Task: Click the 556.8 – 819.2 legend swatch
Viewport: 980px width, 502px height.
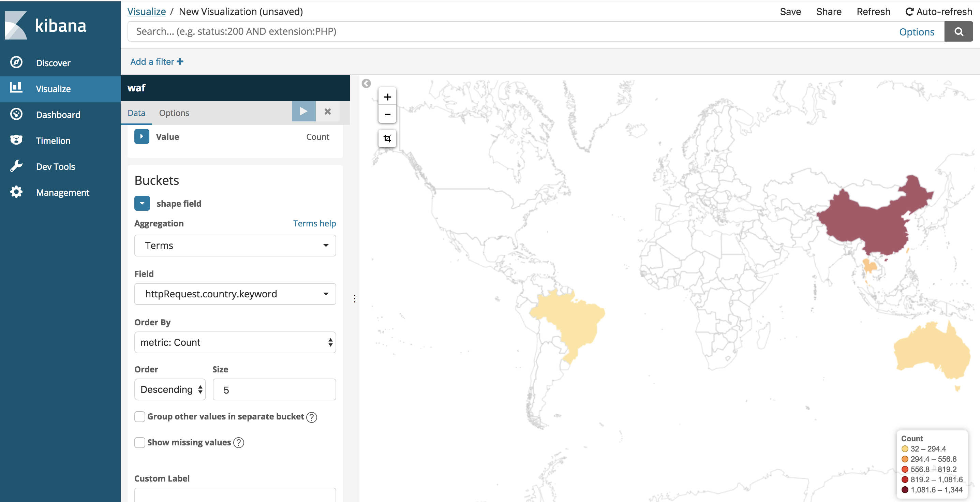Action: pyautogui.click(x=905, y=469)
